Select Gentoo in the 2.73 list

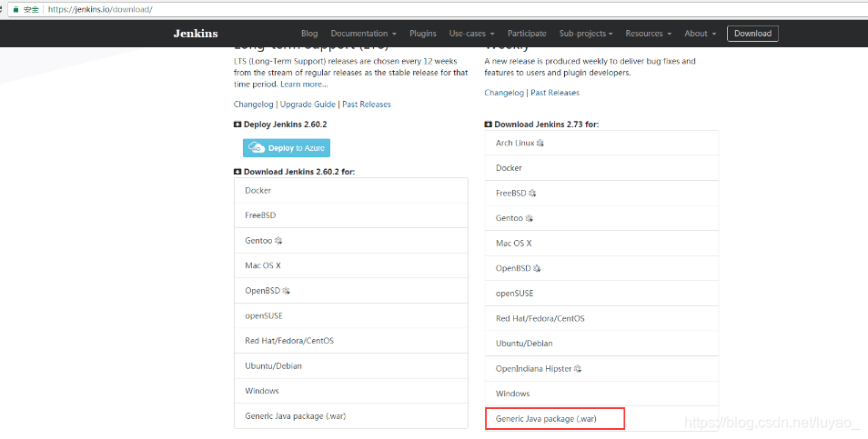(601, 218)
